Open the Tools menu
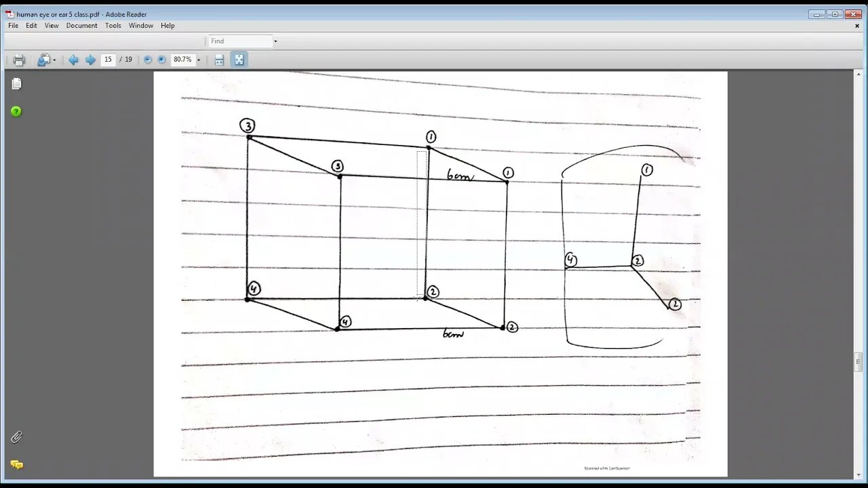Viewport: 868px width, 488px height. (x=113, y=26)
